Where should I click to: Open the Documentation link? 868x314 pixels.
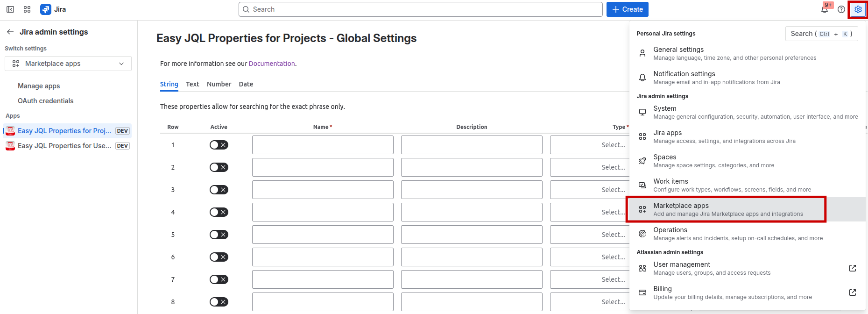click(272, 64)
